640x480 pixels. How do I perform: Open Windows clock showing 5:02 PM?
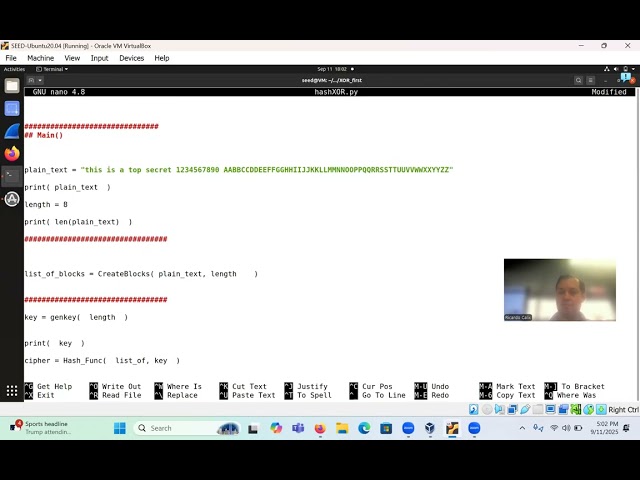tap(604, 428)
